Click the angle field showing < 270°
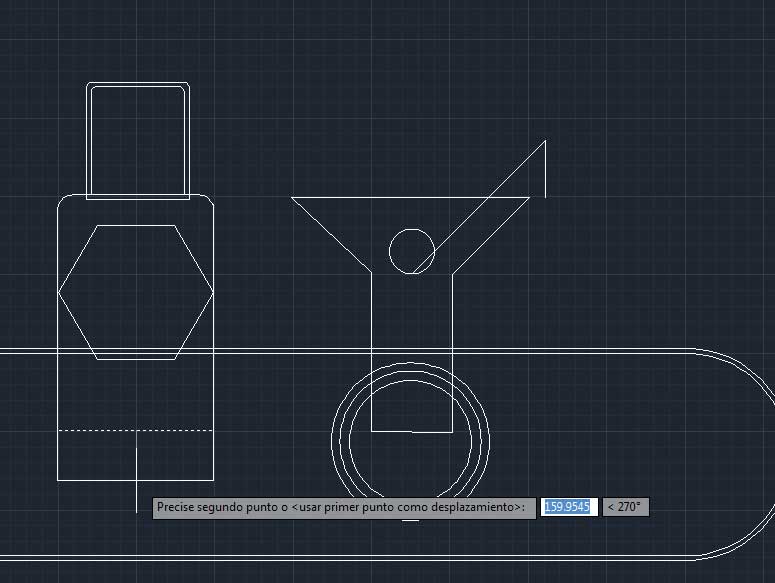Screen dimensions: 775x583 (x=626, y=507)
